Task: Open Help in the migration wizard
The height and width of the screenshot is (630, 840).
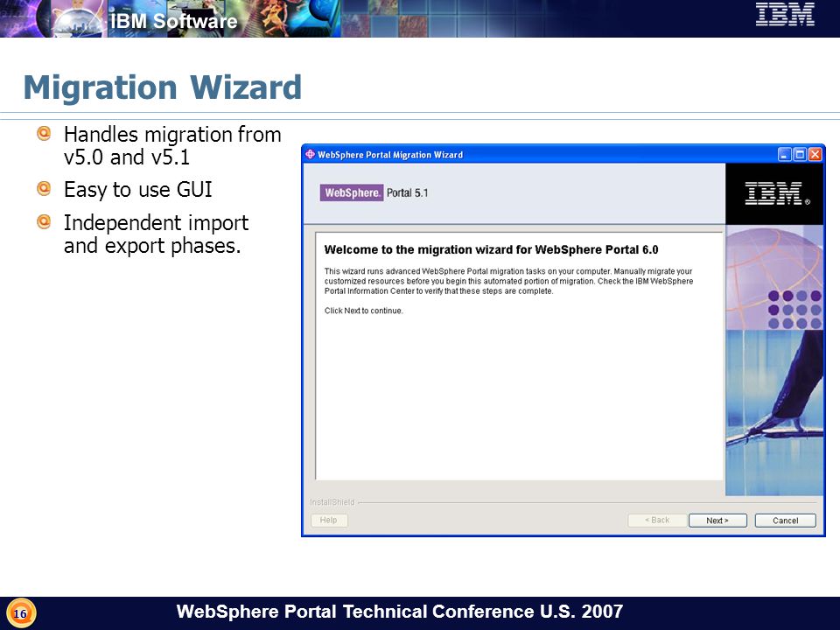Action: point(329,520)
